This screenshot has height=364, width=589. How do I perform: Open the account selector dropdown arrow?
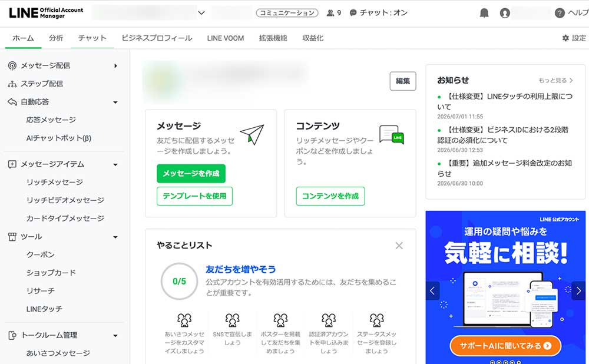tap(201, 13)
